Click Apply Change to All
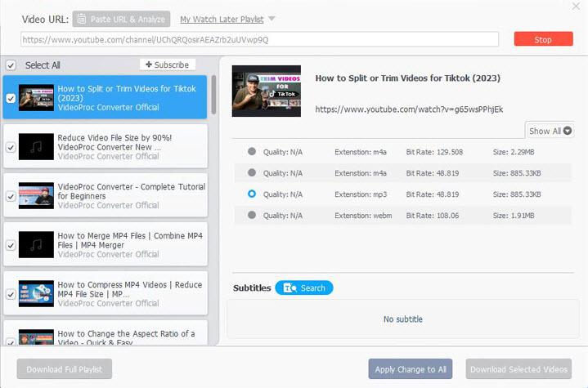 click(411, 369)
